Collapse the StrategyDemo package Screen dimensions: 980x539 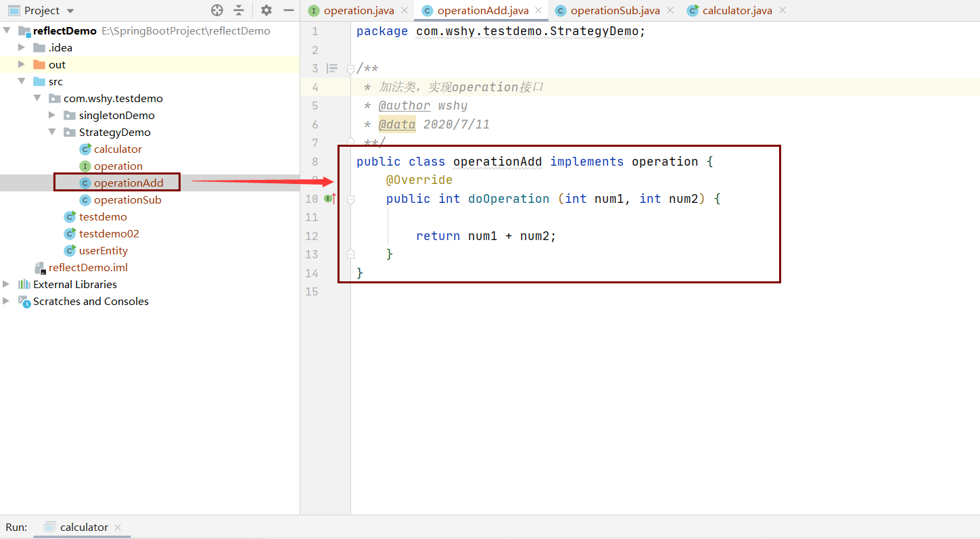(52, 132)
